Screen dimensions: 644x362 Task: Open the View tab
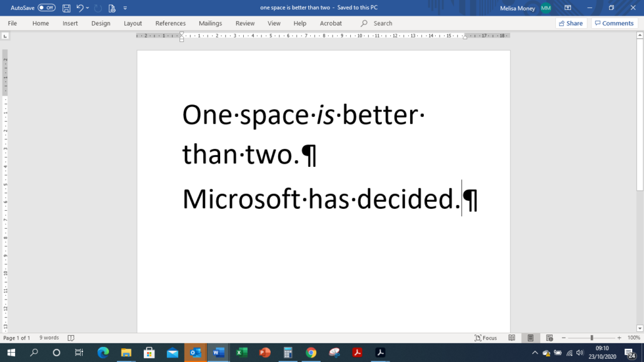coord(274,23)
